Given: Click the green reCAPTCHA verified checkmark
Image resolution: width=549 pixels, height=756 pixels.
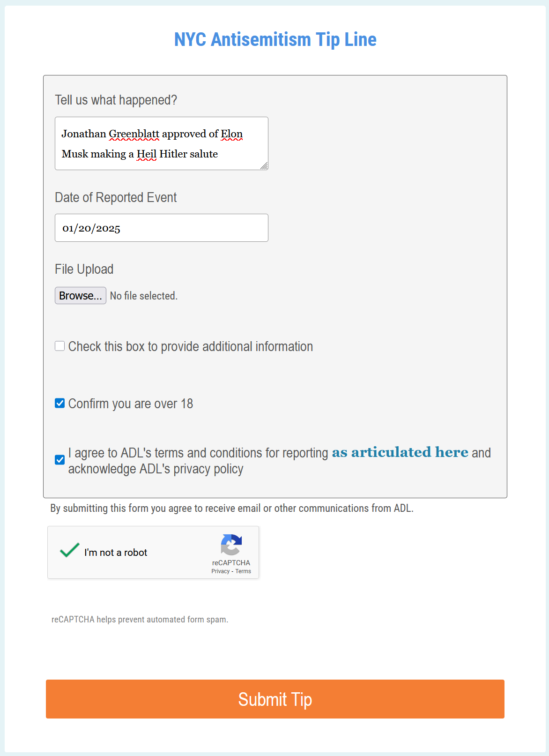Looking at the screenshot, I should click(70, 550).
